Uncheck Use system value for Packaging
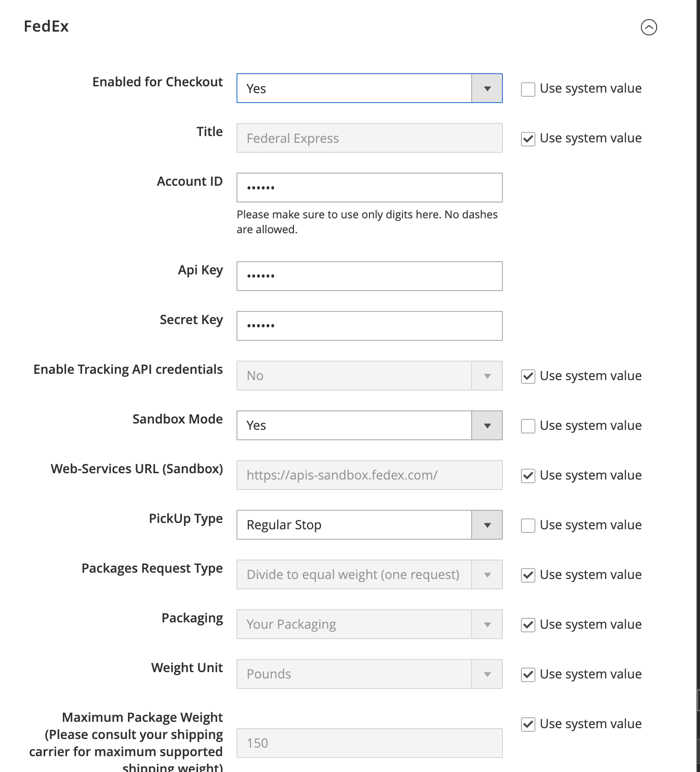This screenshot has width=700, height=772. pos(528,625)
